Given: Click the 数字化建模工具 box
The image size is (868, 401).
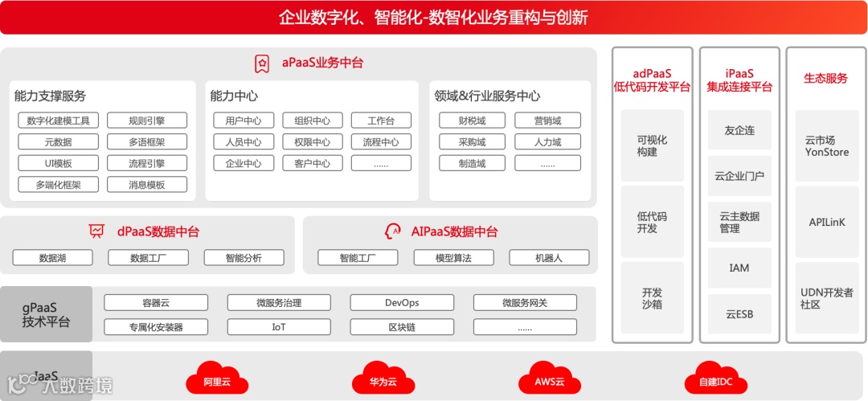Looking at the screenshot, I should 58,121.
